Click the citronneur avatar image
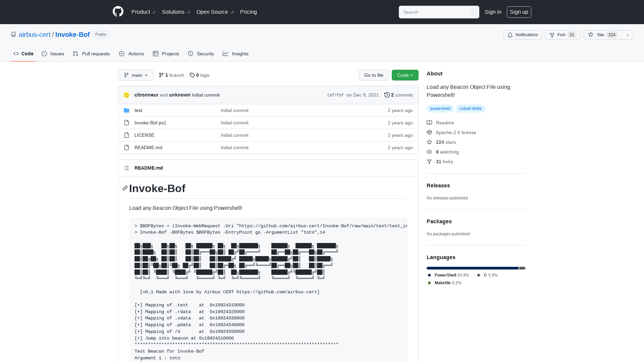Screen dimensions: 644x362 click(x=126, y=95)
